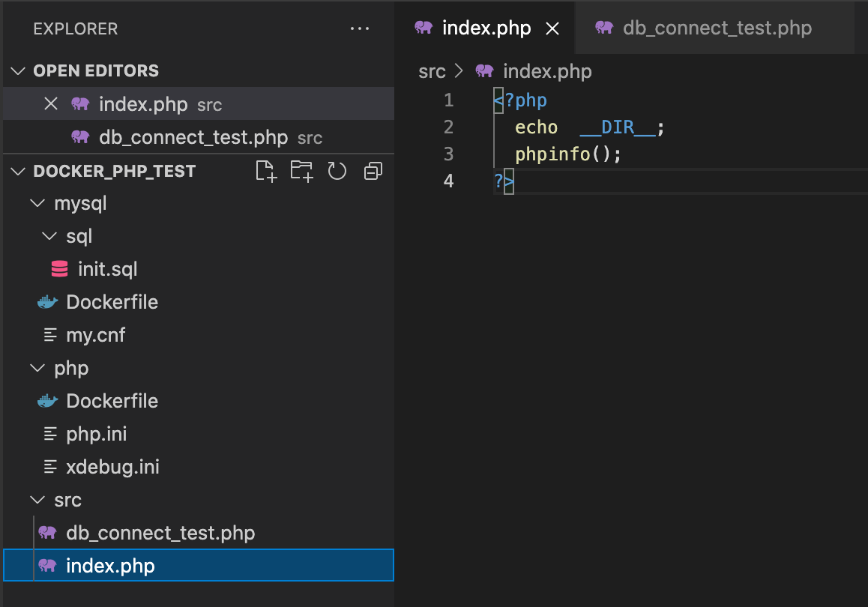Screen dimensions: 868x607
Task: Click the database icon next to init.sql
Action: pos(59,268)
